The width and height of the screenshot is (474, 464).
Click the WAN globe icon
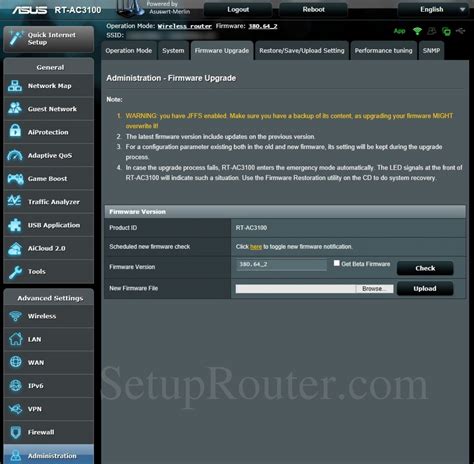click(x=15, y=362)
